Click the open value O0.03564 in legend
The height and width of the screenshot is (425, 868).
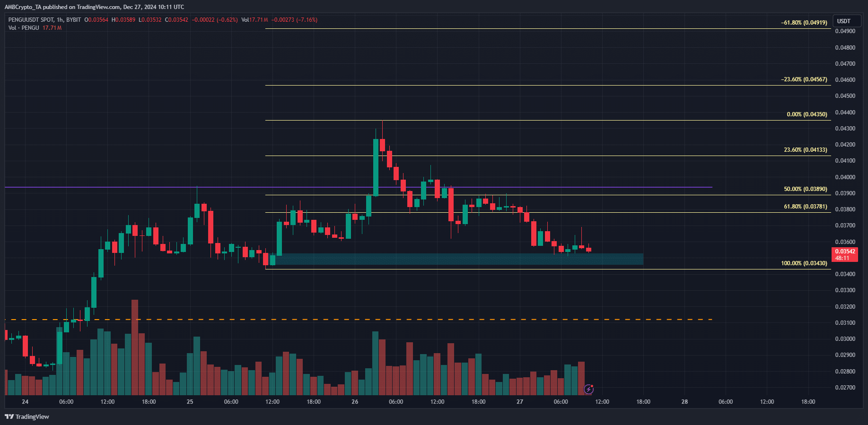(96, 20)
